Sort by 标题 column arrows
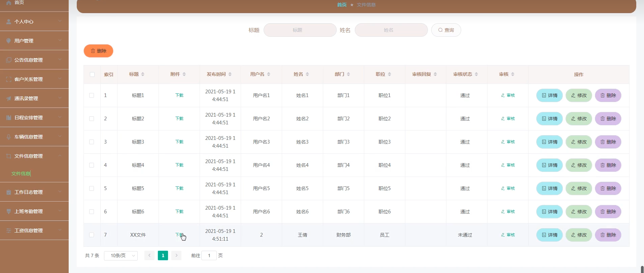644x273 pixels. (143, 74)
